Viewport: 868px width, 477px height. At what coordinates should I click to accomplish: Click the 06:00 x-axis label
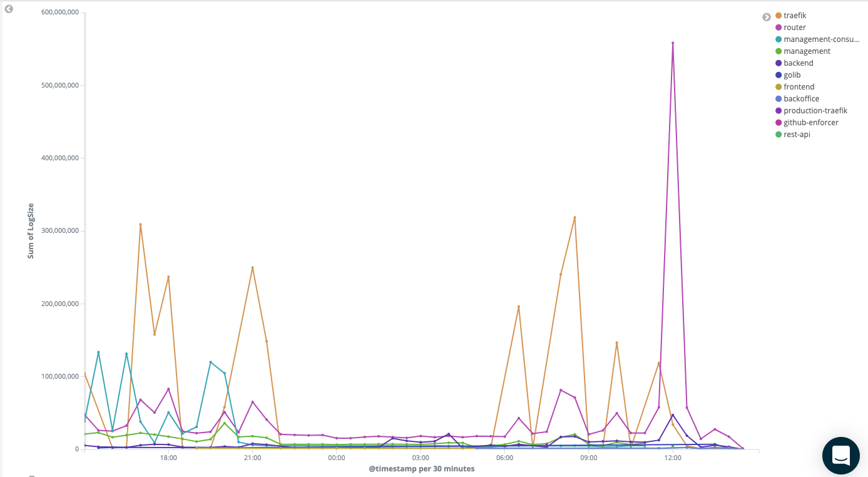[504, 458]
